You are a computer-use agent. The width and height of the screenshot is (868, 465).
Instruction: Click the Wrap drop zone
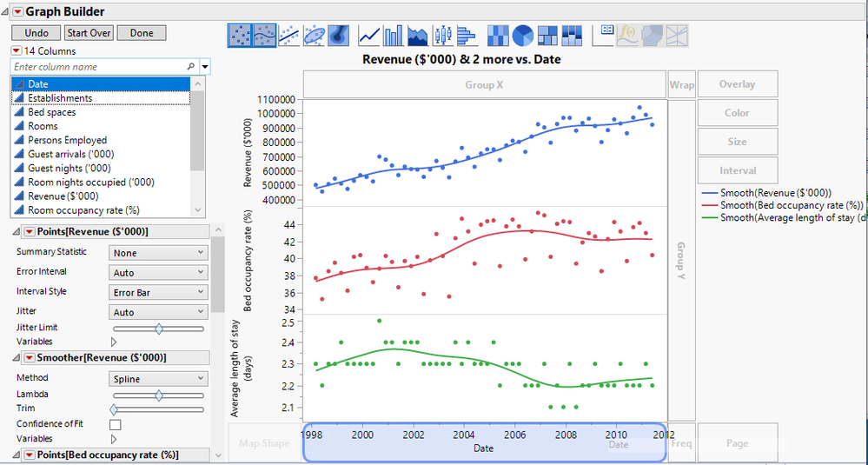tap(681, 84)
